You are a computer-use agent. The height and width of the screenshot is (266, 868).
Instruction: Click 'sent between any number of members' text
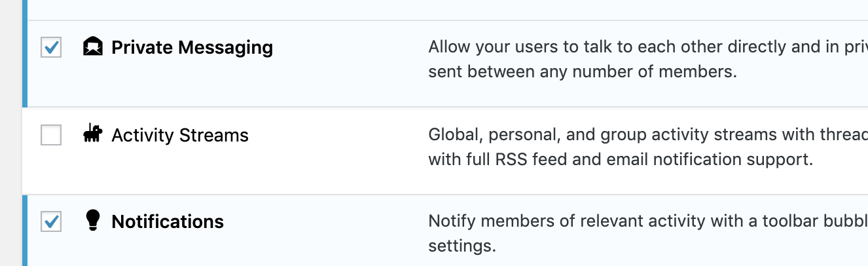(x=583, y=72)
